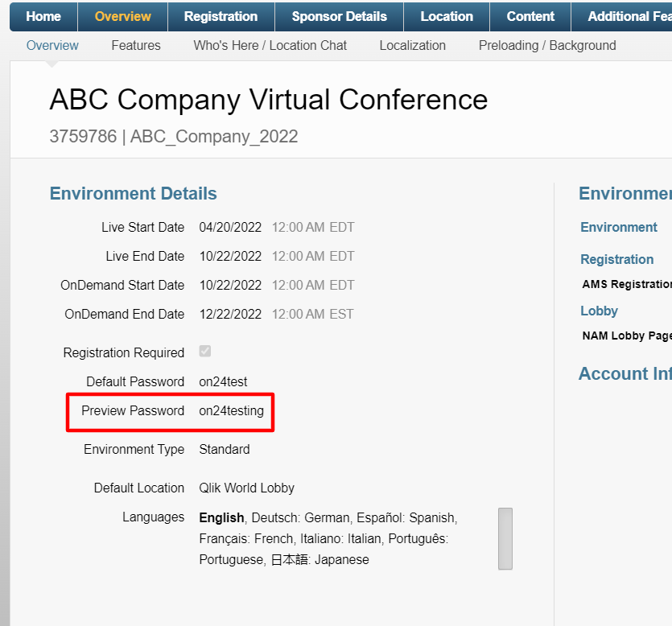This screenshot has height=626, width=672.
Task: Click the Preview Password value on24testing
Action: (x=232, y=411)
